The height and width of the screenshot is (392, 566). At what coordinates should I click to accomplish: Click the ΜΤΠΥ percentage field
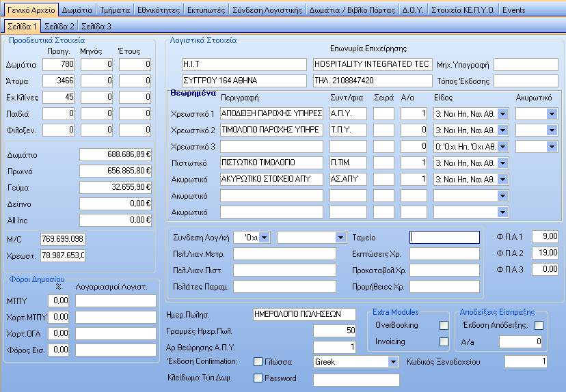tap(59, 300)
